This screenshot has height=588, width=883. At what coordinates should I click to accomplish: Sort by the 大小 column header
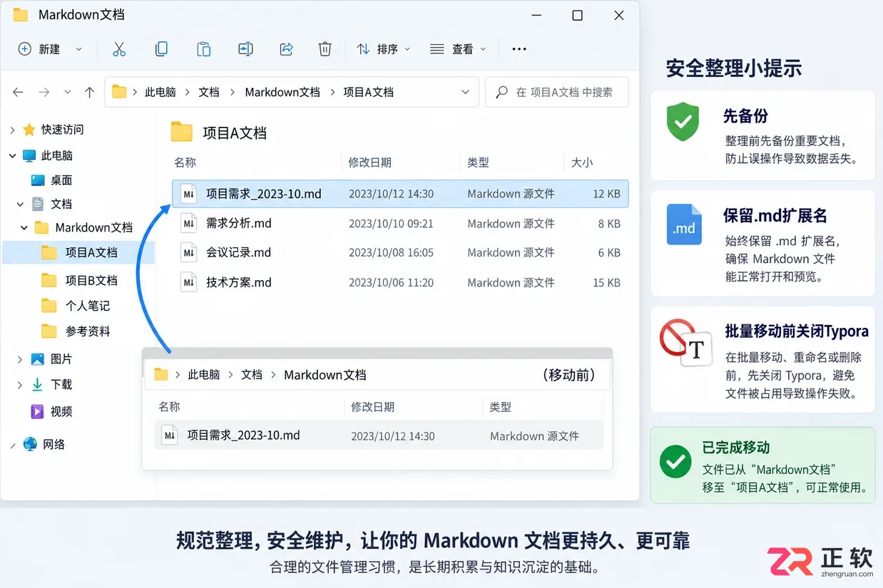point(582,163)
